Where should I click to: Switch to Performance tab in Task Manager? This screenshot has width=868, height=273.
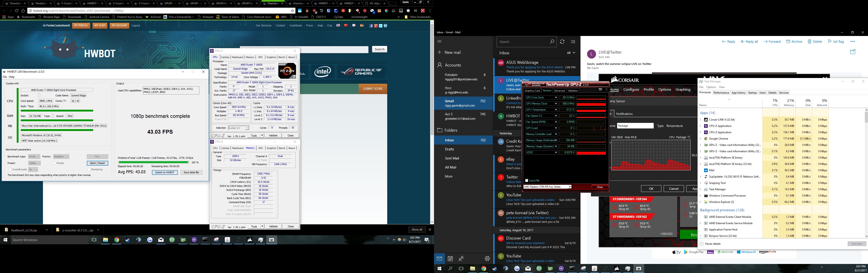tap(721, 93)
